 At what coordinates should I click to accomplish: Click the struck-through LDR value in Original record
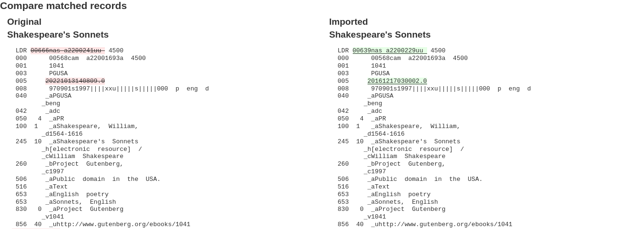coord(67,50)
